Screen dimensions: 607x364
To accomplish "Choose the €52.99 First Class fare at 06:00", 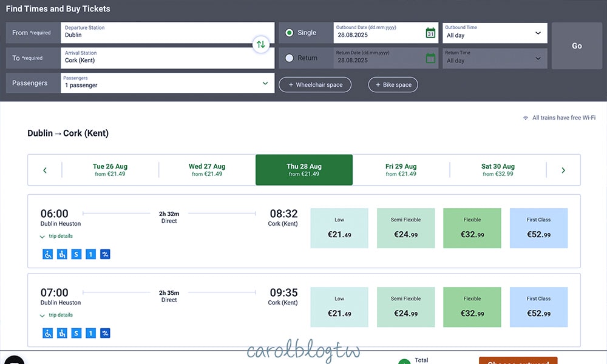I will [538, 228].
